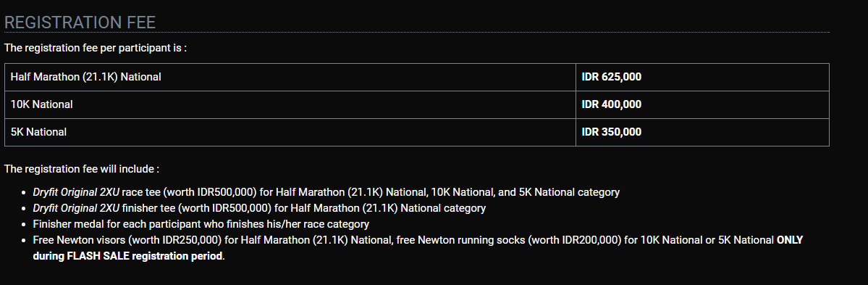
Task: Click the bold ONLY word
Action: click(x=790, y=241)
